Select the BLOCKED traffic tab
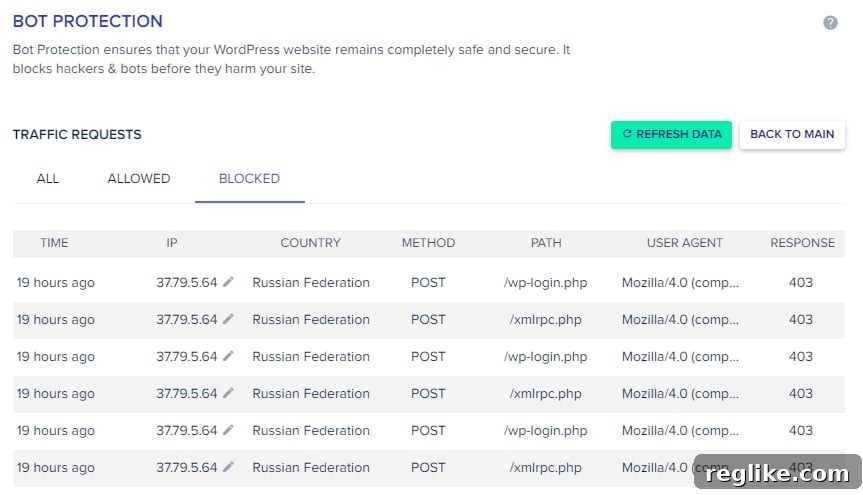863x495 pixels. point(249,178)
